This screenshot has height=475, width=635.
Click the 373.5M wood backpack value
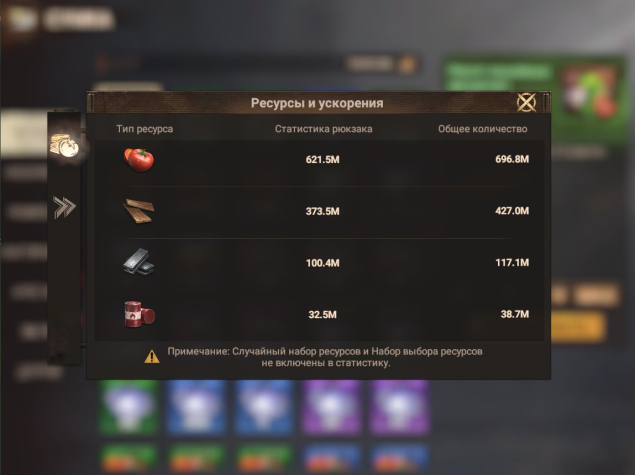322,211
